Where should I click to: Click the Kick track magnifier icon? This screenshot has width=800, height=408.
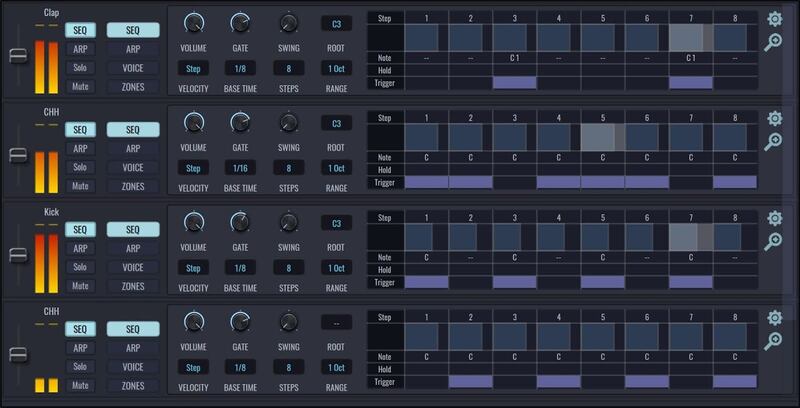pos(774,241)
